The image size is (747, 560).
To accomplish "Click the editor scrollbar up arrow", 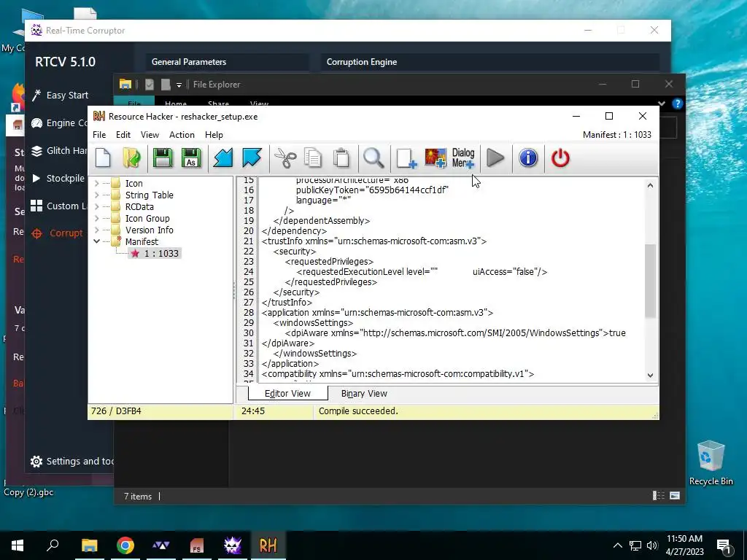I will point(650,185).
